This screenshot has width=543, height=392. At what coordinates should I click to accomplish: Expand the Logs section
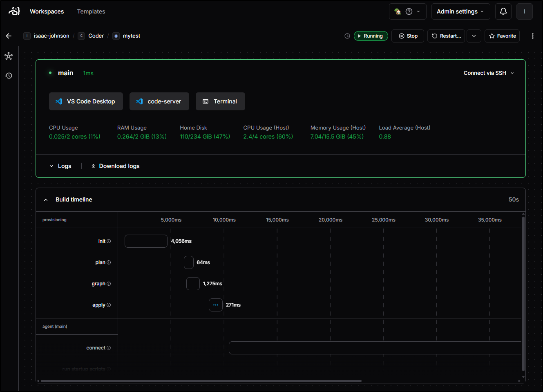click(60, 166)
